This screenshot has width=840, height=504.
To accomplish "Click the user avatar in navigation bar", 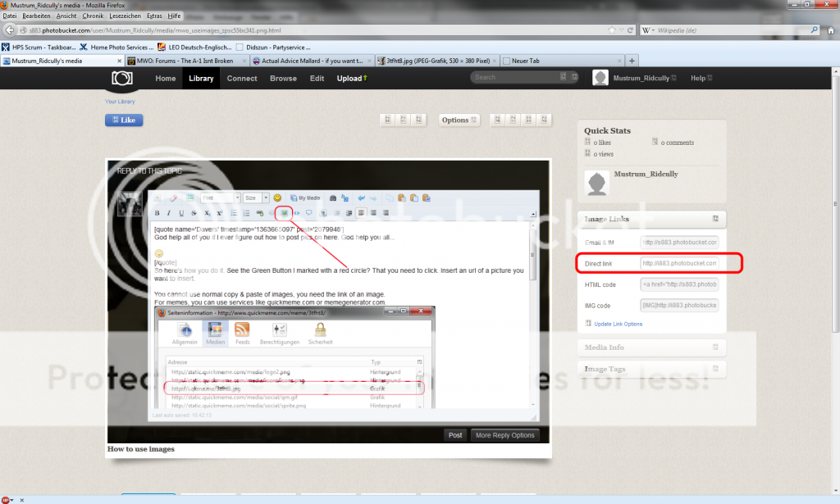I will pyautogui.click(x=600, y=78).
